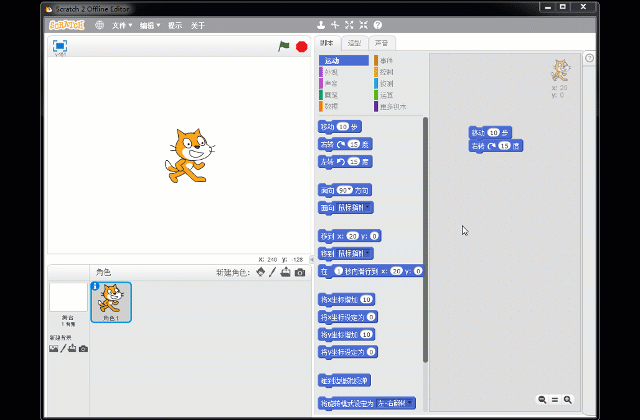Image resolution: width=640 pixels, height=420 pixels.
Task: Open the 文件 menu
Action: click(x=122, y=25)
